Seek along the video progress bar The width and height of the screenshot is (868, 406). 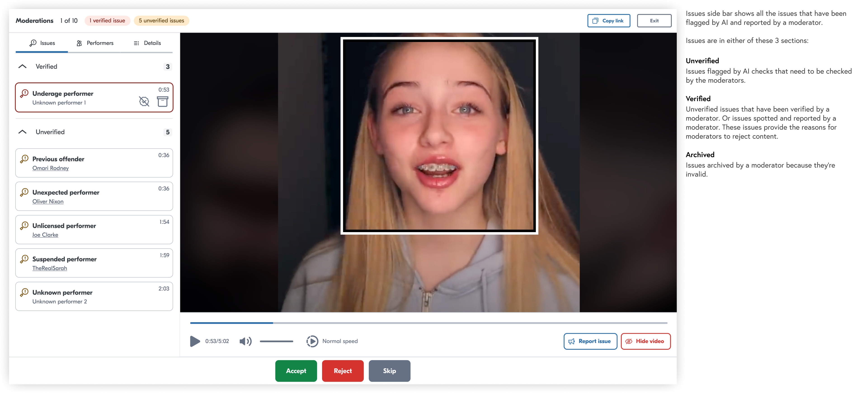[x=429, y=323]
